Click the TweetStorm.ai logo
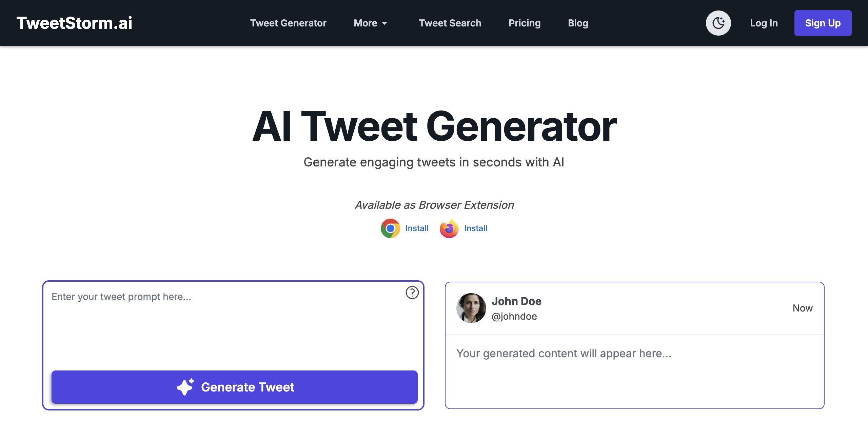Screen dimensions: 868x442 point(74,23)
